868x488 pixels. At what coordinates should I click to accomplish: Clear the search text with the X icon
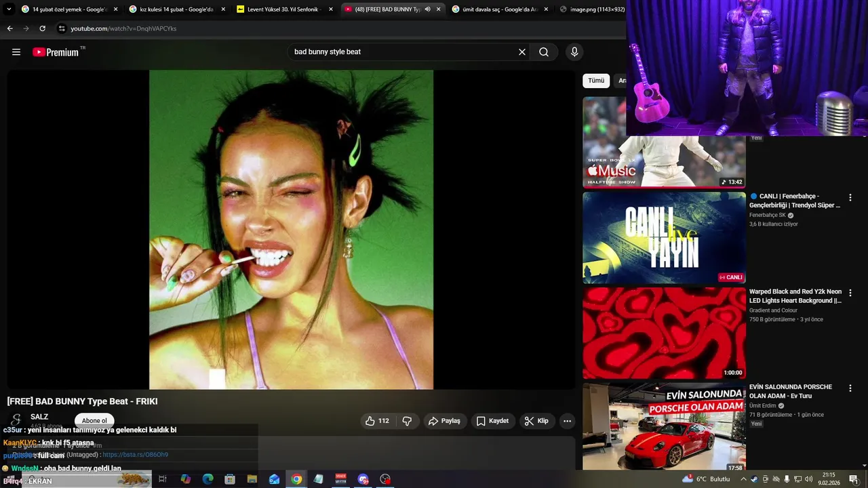(522, 52)
